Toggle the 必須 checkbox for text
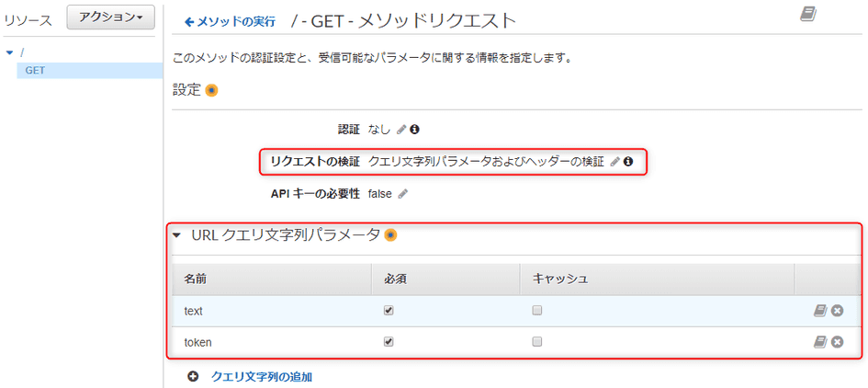This screenshot has width=868, height=388. pyautogui.click(x=388, y=311)
